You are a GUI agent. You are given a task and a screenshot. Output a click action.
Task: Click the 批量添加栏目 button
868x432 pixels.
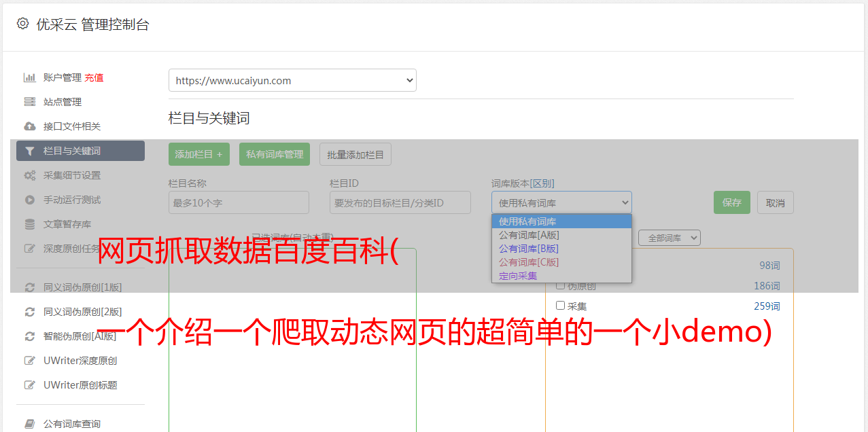[355, 154]
